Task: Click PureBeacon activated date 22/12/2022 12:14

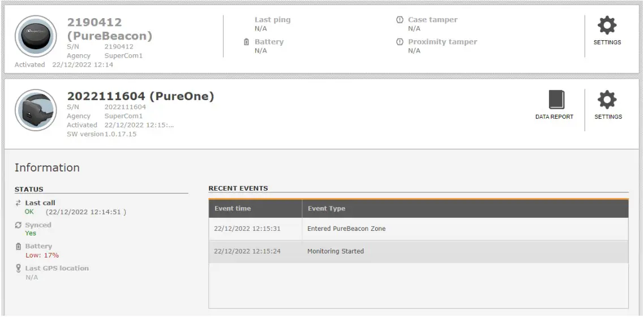Action: click(83, 65)
